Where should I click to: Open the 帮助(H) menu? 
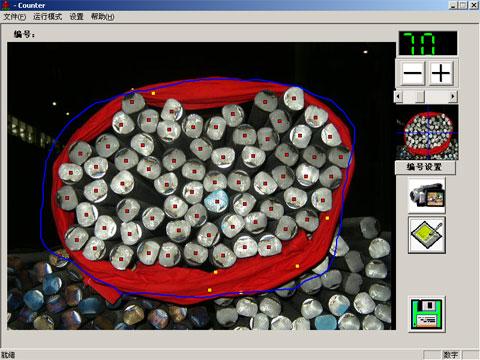pos(103,17)
